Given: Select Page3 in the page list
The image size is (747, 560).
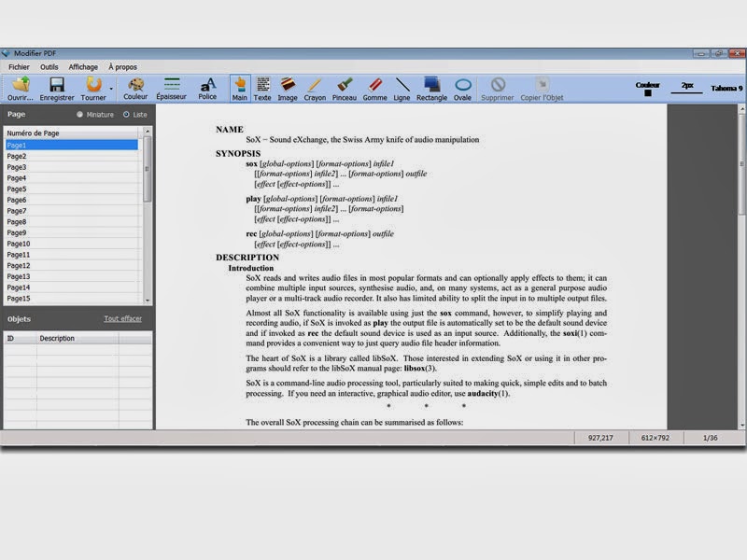Looking at the screenshot, I should 72,167.
